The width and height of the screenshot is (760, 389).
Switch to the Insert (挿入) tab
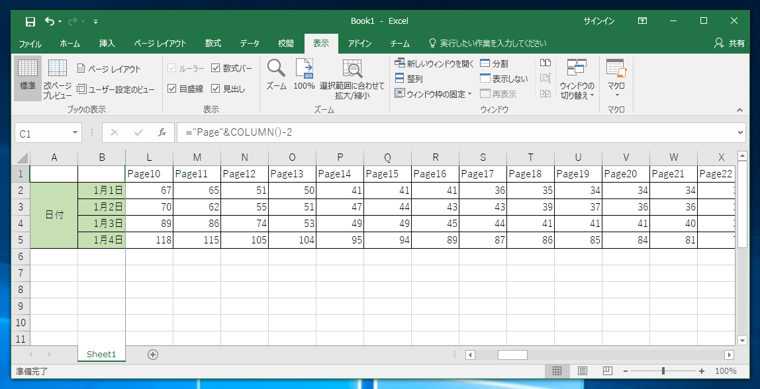pyautogui.click(x=107, y=44)
